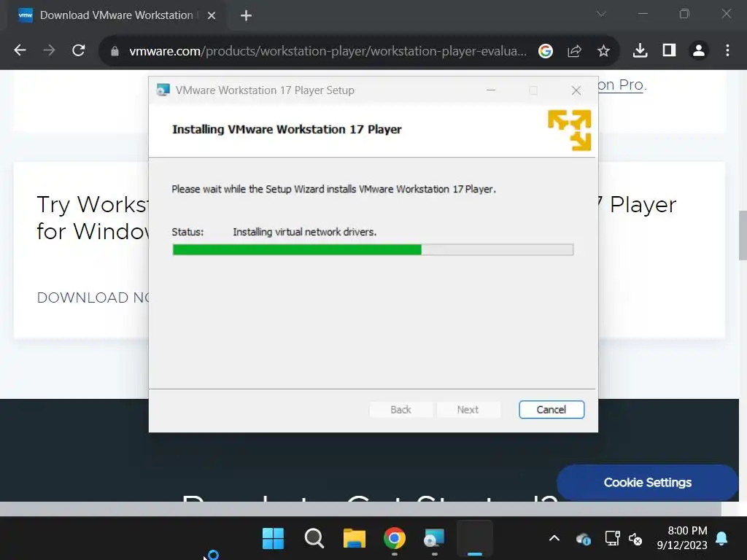Click the active blank taskbar app button
Viewport: 747px width, 560px height.
[474, 539]
